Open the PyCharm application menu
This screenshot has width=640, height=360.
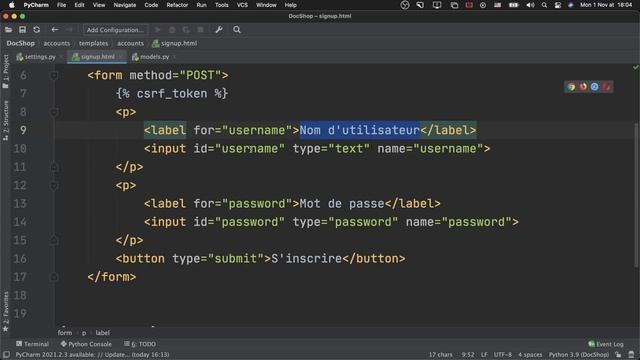pyautogui.click(x=36, y=5)
